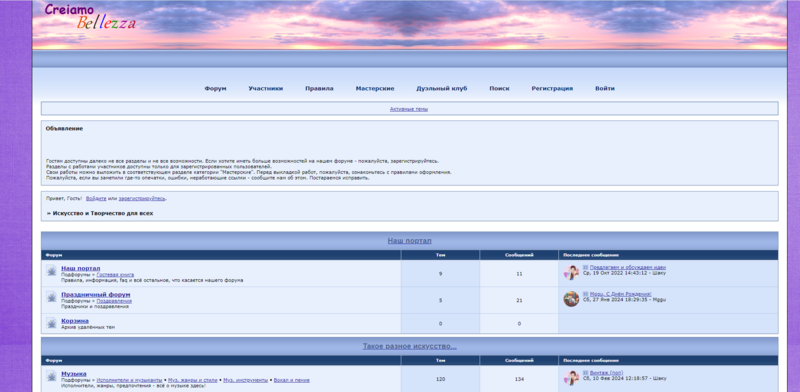Open the Праздничный форум link
The width and height of the screenshot is (800, 392).
95,295
